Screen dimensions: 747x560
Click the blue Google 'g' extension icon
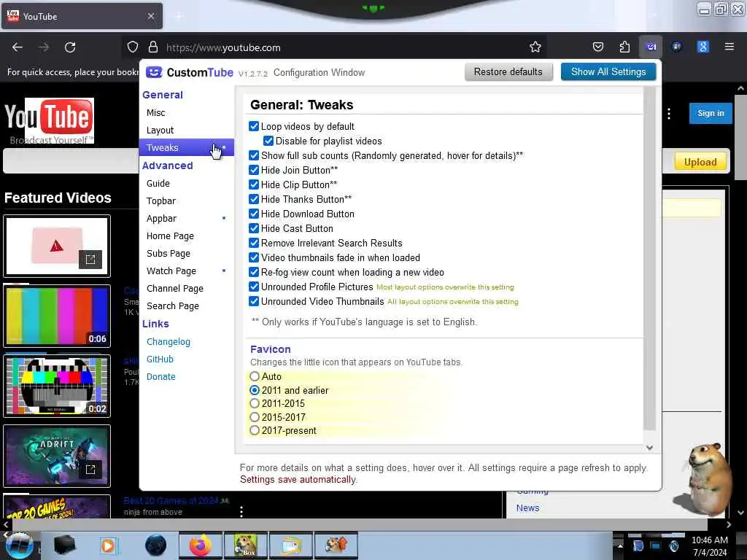(x=703, y=47)
